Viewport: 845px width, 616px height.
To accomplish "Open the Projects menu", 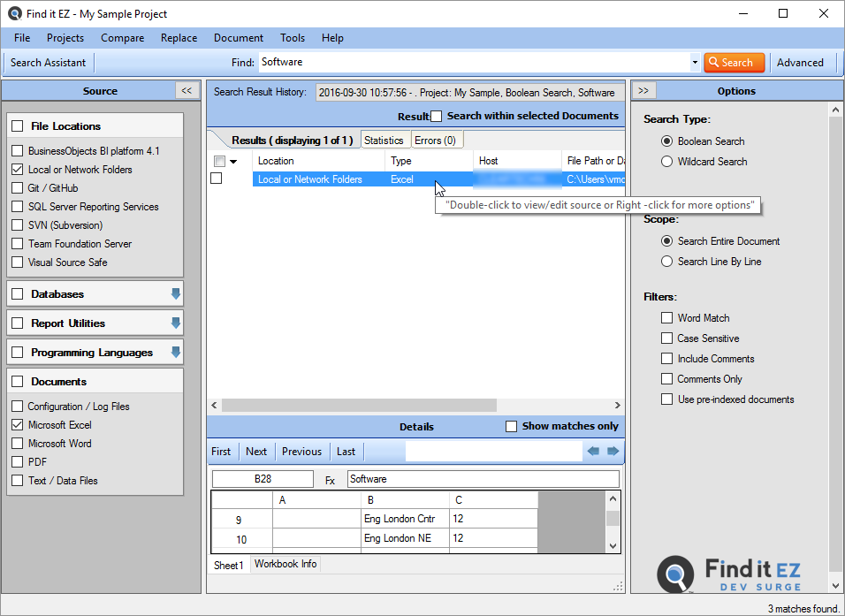I will tap(65, 38).
